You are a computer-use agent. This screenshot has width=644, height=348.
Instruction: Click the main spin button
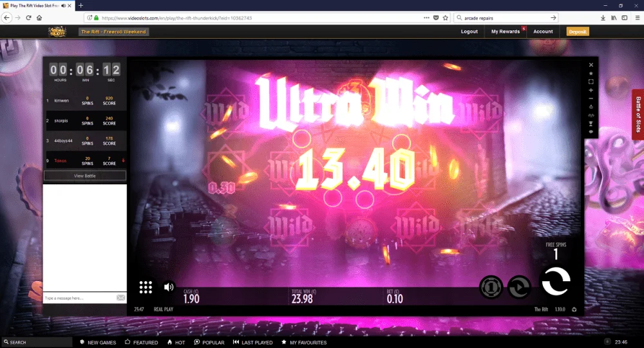(556, 282)
